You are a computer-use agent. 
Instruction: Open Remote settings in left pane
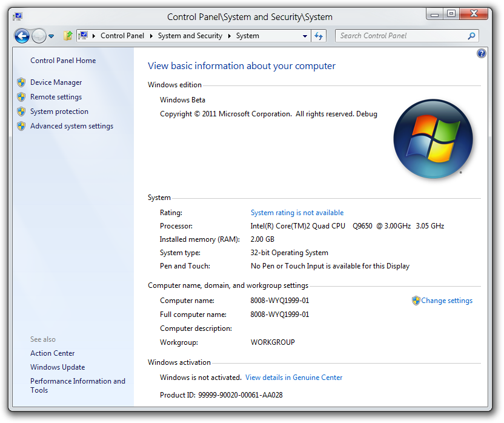[x=56, y=97]
